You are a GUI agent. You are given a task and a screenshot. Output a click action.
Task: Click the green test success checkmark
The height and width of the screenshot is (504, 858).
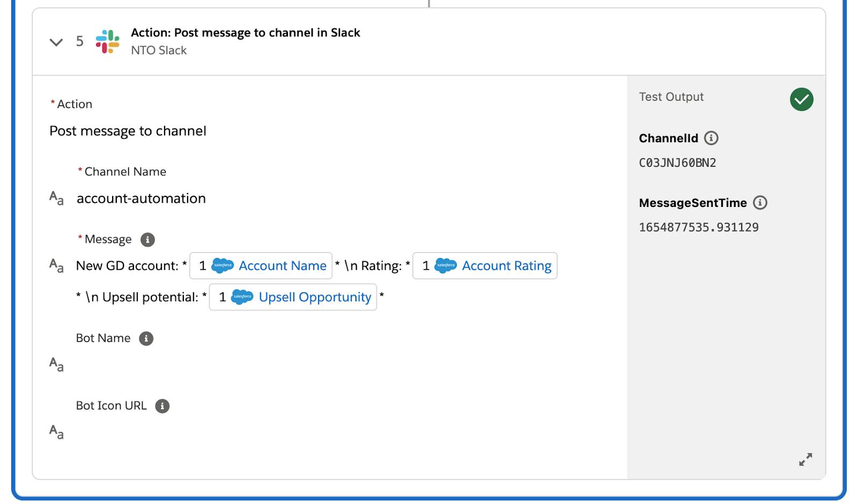(801, 99)
